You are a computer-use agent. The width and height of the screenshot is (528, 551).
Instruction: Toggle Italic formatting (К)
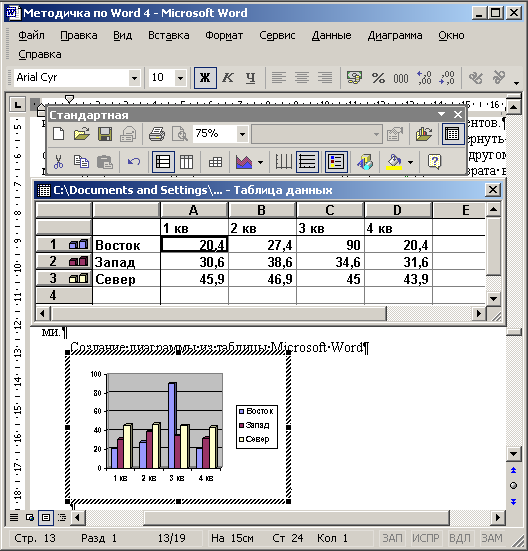(228, 78)
